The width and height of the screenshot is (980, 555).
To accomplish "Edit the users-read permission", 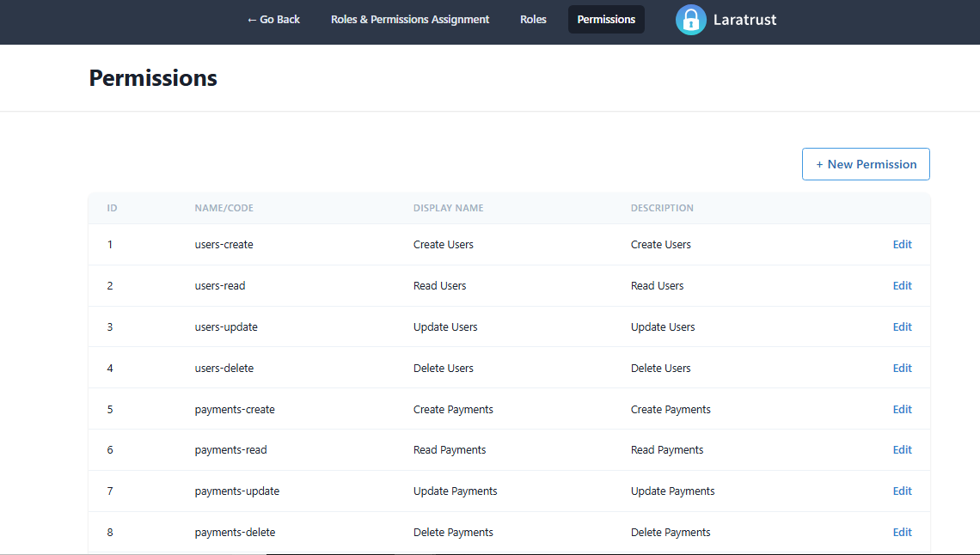I will pyautogui.click(x=902, y=286).
